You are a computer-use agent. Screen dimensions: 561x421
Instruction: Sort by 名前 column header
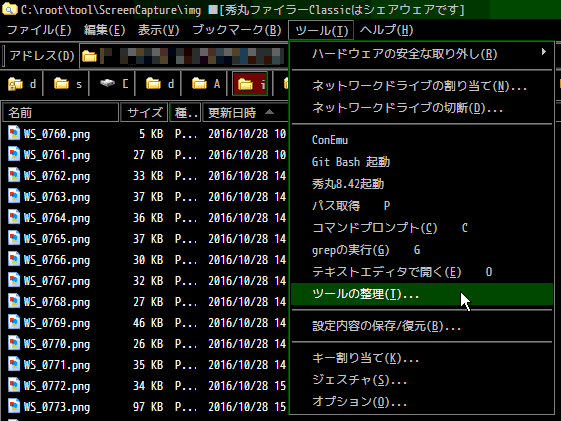pyautogui.click(x=60, y=113)
